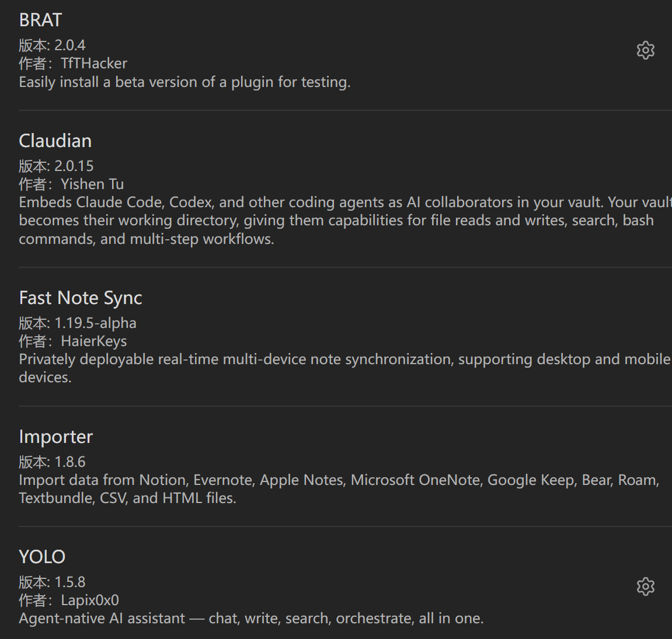Click the Fast Note Sync title
The image size is (672, 639).
[81, 298]
